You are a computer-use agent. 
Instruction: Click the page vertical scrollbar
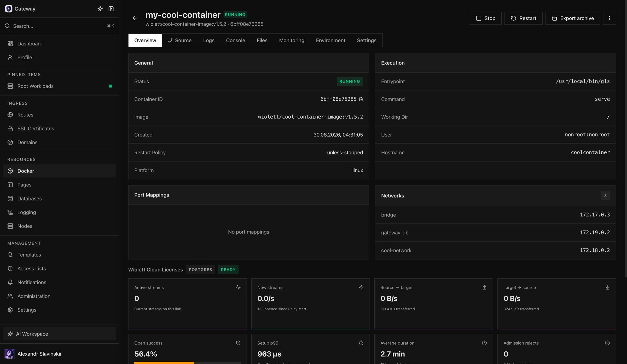click(625, 138)
